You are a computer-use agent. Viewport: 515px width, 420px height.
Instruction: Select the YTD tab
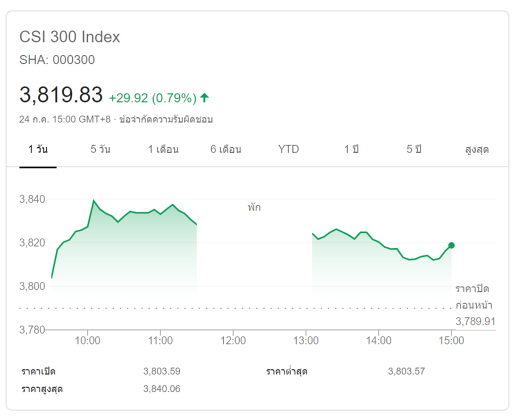point(289,149)
